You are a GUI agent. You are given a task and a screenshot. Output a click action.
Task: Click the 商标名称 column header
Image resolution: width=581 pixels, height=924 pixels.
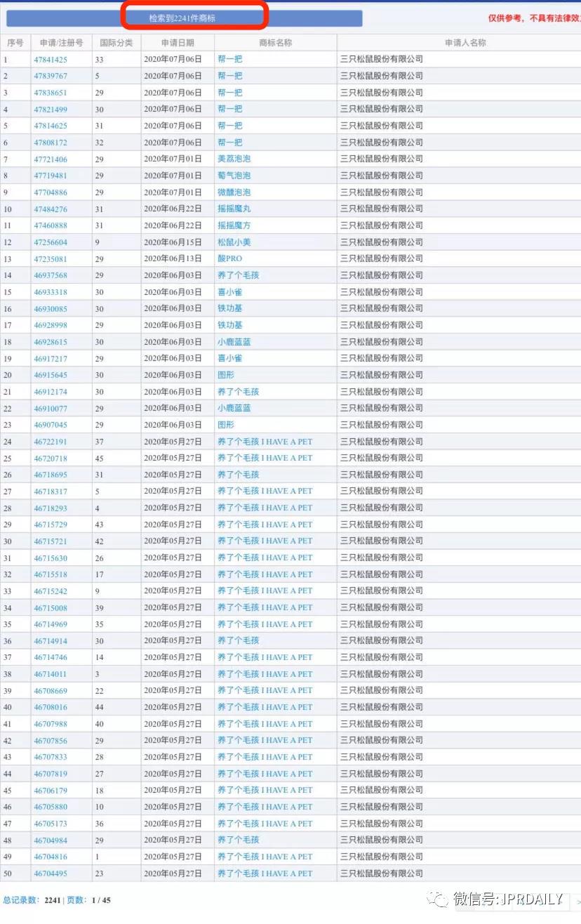pyautogui.click(x=276, y=43)
